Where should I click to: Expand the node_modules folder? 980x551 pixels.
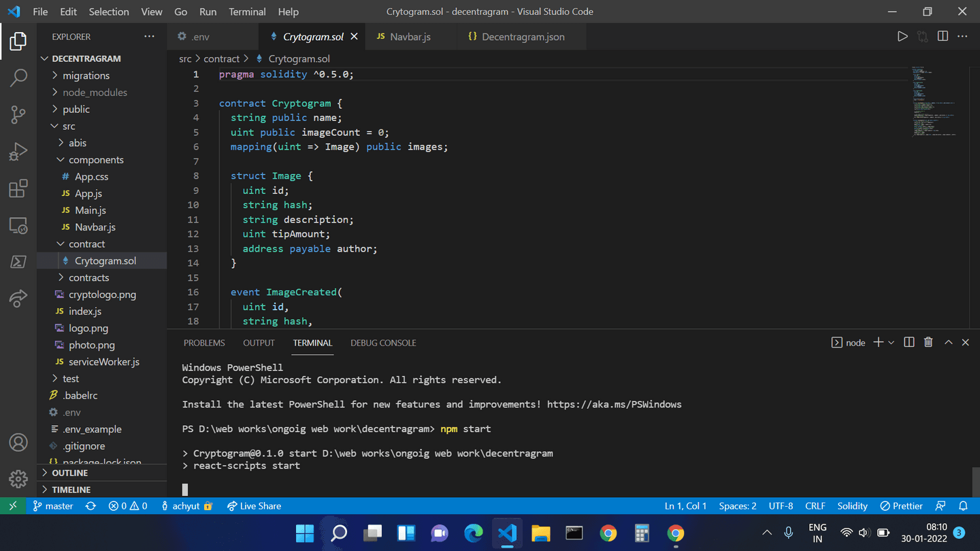click(102, 93)
